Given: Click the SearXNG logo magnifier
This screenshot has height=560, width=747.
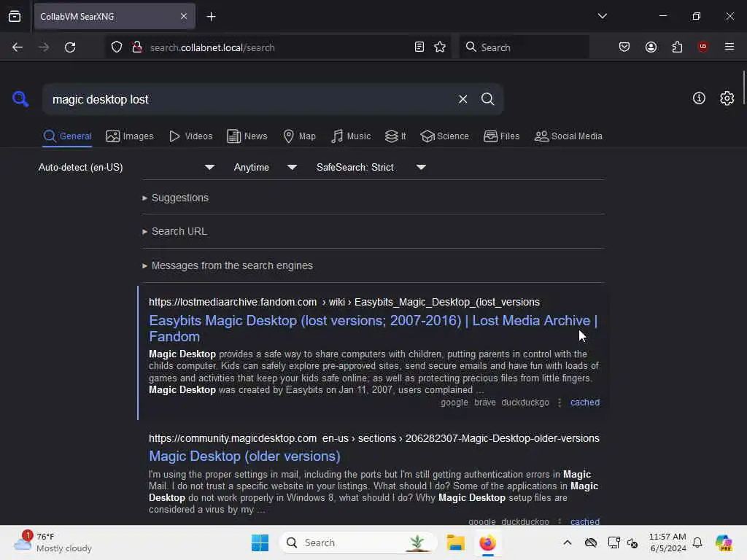Looking at the screenshot, I should [20, 99].
